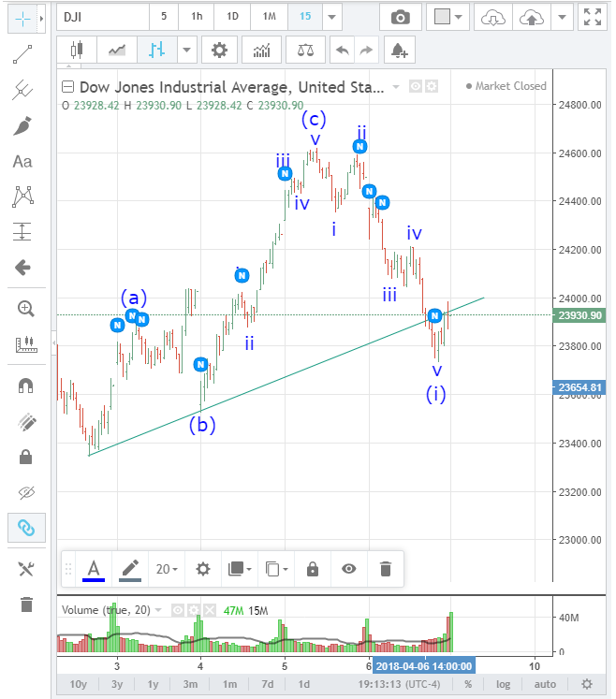Screen dimensions: 616x699
Task: Select the 15 minute interval
Action: [305, 17]
